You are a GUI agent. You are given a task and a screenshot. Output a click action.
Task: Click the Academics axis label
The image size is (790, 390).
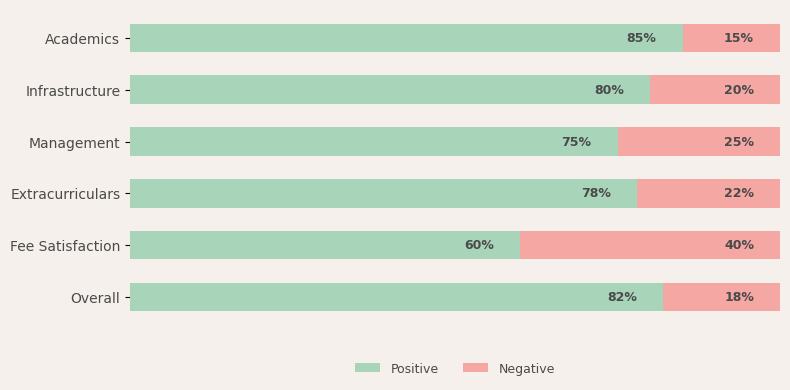[x=82, y=39]
